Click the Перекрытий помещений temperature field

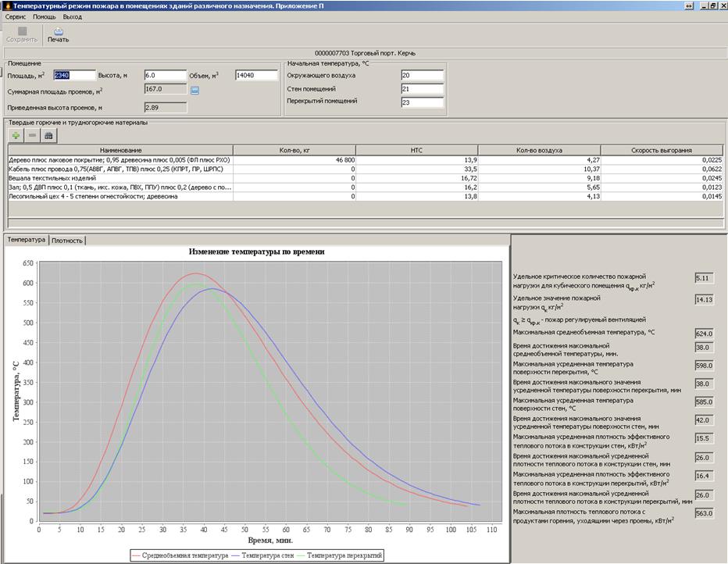point(422,102)
